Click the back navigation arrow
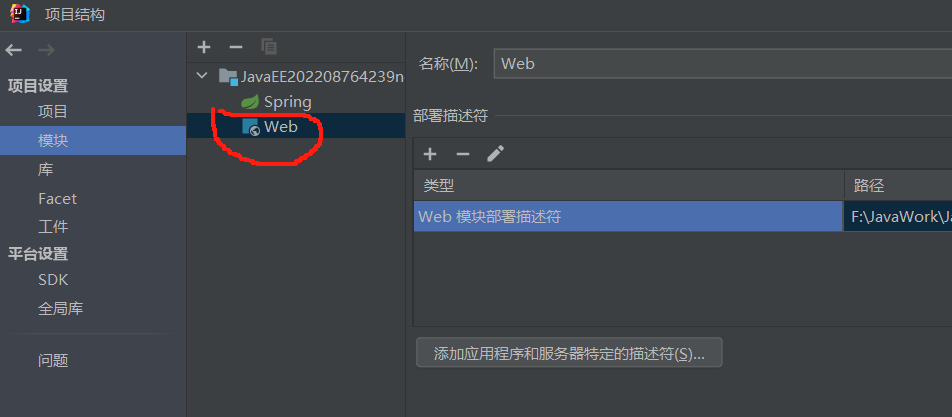The height and width of the screenshot is (417, 952). (x=13, y=50)
